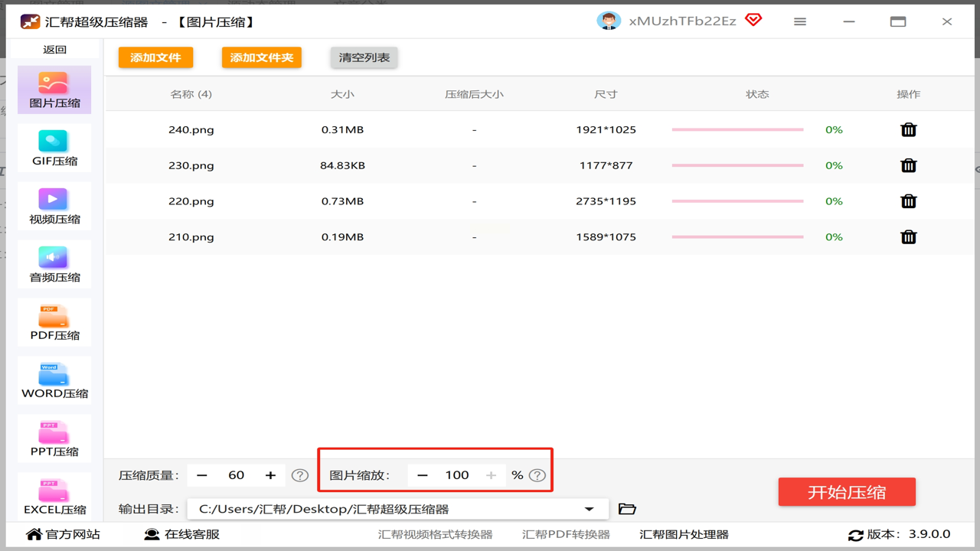Increase 压缩质量 with the plus button
This screenshot has width=980, height=551.
tap(270, 475)
